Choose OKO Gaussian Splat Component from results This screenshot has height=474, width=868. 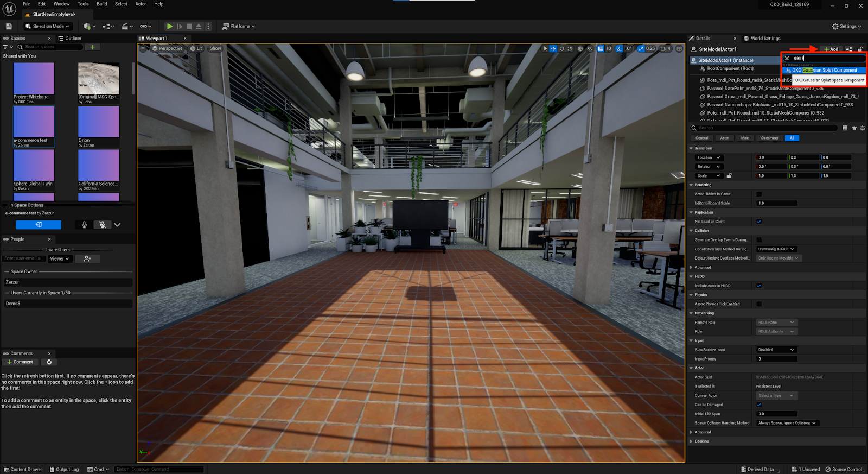(824, 70)
